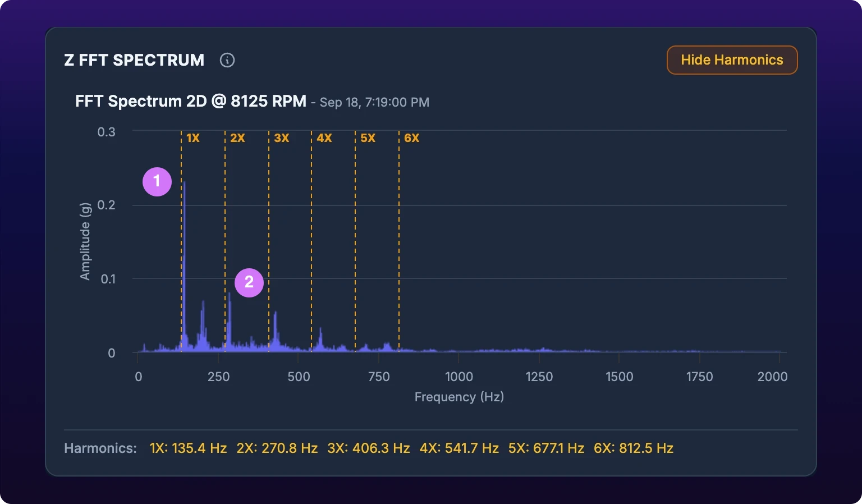Click the '6X: 812.5 Hz' harmonic value
Viewport: 862px width, 504px height.
634,448
